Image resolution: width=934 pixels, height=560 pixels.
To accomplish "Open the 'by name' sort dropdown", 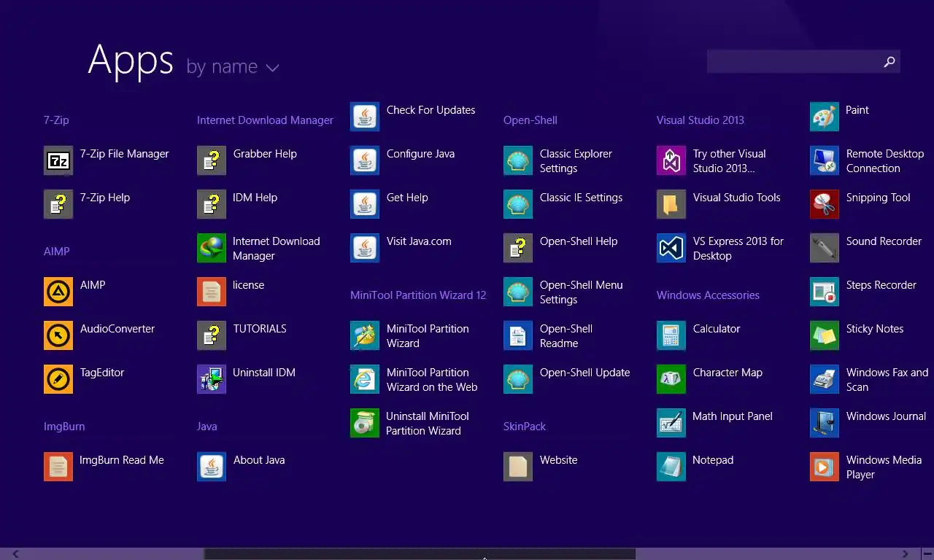I will tap(233, 67).
